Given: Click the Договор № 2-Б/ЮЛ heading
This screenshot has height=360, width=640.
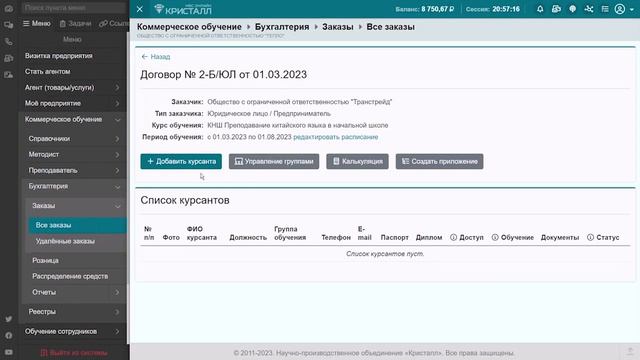Looking at the screenshot, I should (224, 75).
